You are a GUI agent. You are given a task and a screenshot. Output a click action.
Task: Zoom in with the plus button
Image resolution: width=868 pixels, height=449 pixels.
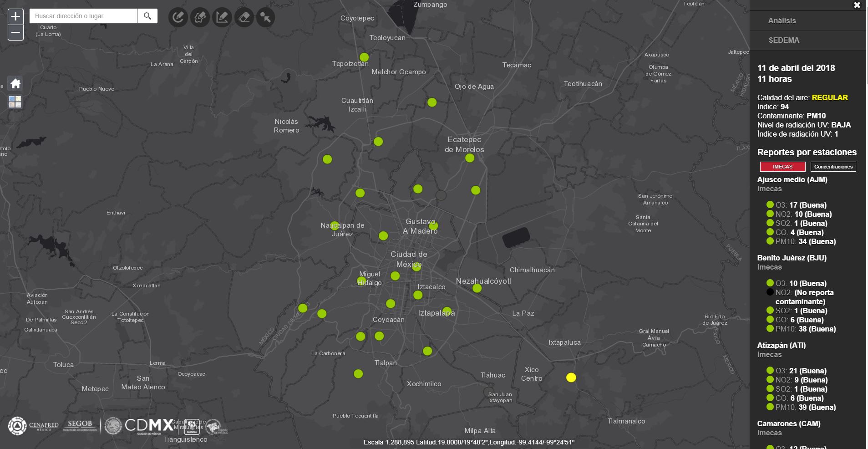pos(15,16)
